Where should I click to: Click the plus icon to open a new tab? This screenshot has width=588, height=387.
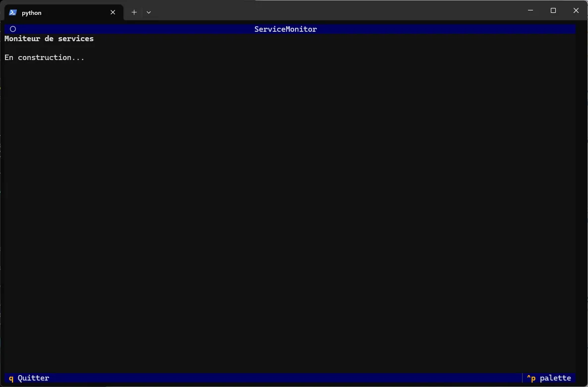(x=134, y=12)
